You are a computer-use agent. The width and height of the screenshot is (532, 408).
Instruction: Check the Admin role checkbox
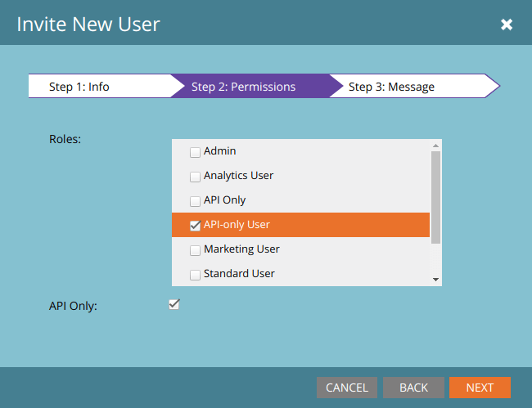click(x=195, y=152)
